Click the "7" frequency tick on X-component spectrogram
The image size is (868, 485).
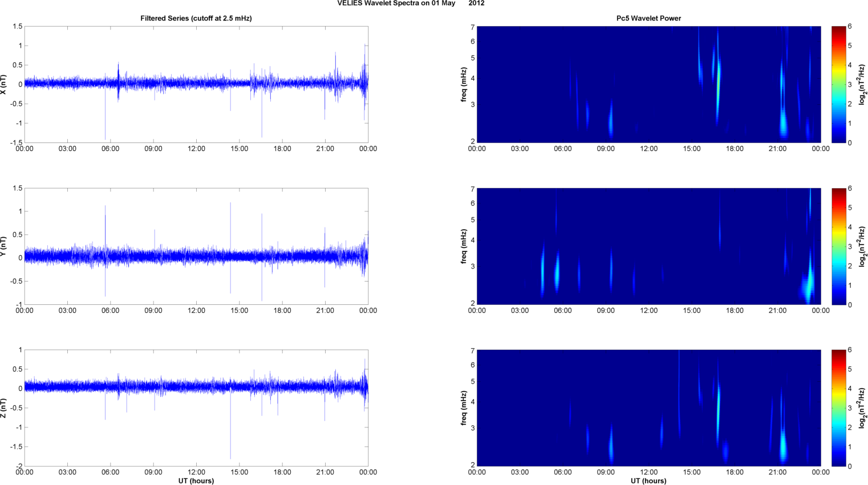click(x=473, y=27)
